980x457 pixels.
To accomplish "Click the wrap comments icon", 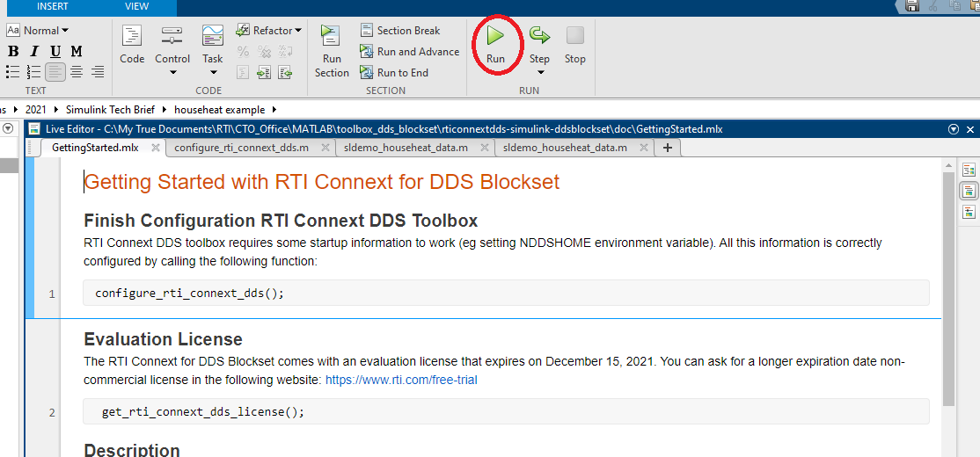I will pos(286,52).
